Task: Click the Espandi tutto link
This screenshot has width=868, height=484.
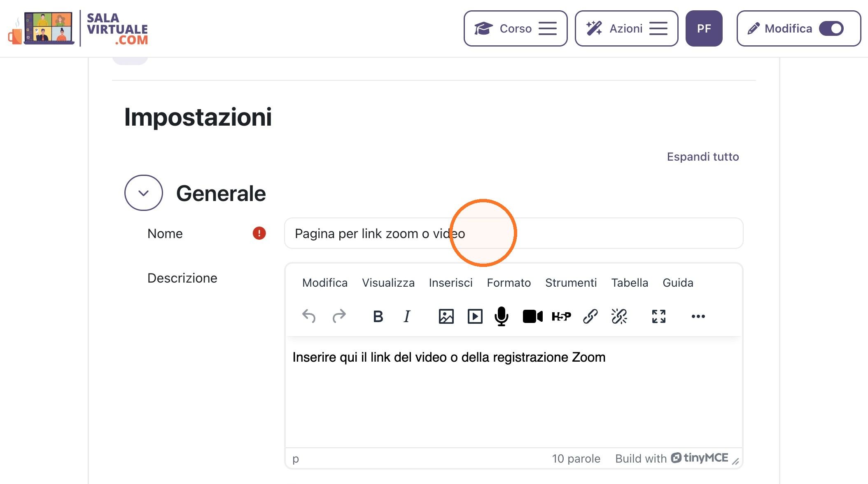Action: (703, 157)
